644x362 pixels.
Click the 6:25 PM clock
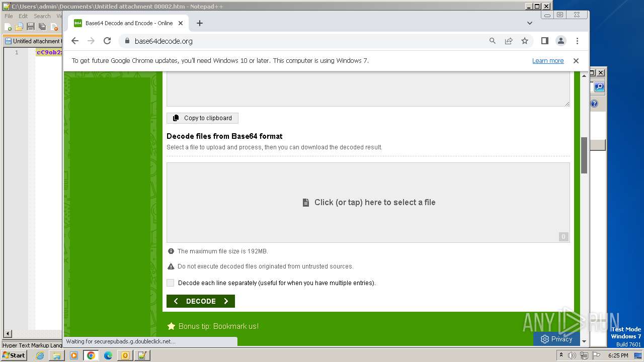[x=618, y=355]
